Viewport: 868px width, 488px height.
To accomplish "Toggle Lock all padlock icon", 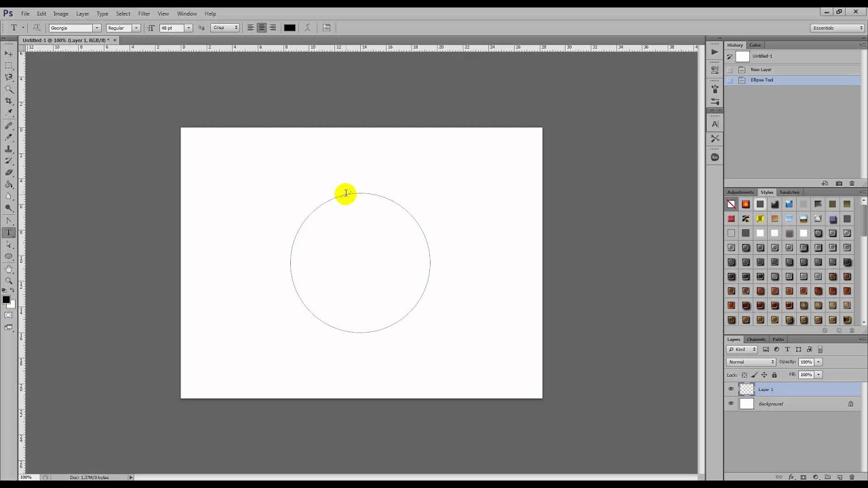I will [774, 375].
